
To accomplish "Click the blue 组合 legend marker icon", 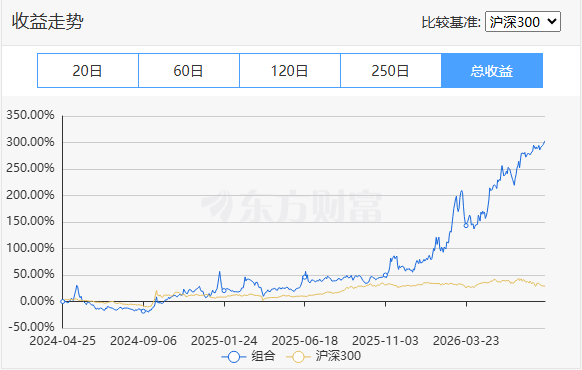I will point(234,357).
